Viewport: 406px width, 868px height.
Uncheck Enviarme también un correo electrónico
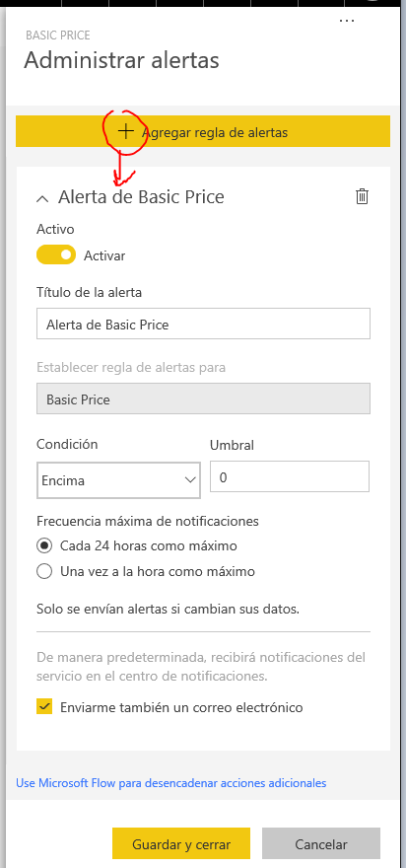point(44,707)
